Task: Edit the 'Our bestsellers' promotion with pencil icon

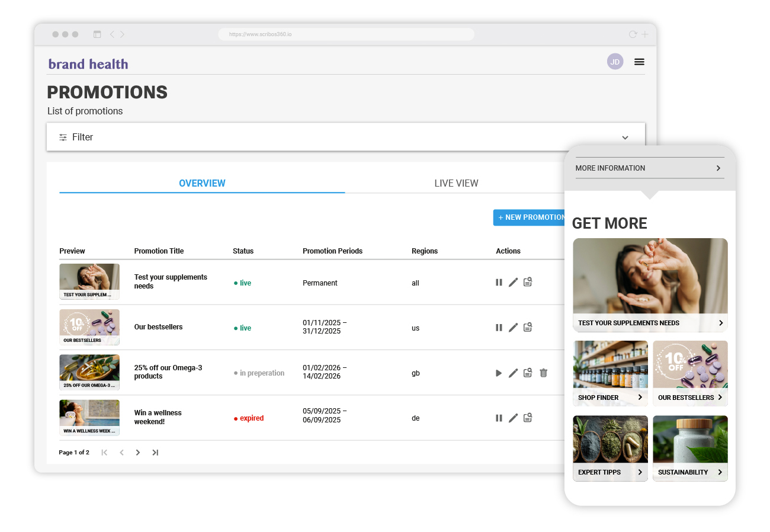Action: pos(513,328)
